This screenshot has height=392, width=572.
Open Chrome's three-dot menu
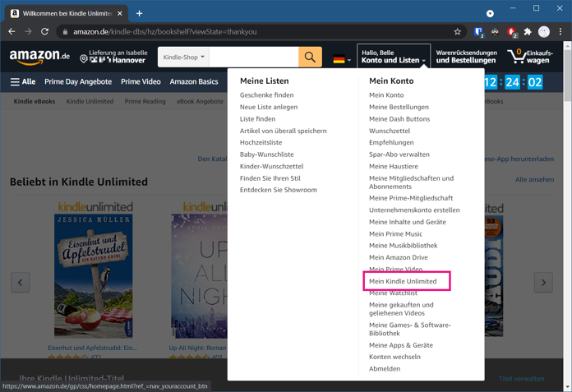560,32
